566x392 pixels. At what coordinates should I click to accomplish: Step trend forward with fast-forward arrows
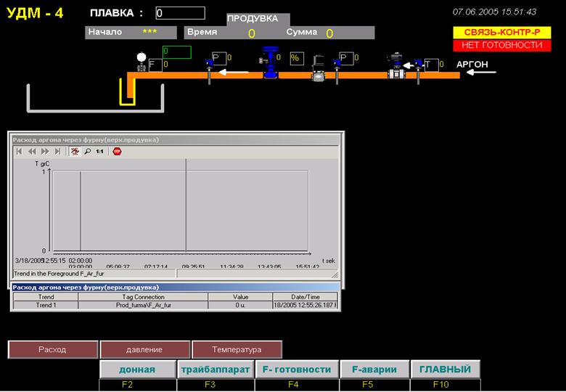click(x=45, y=152)
